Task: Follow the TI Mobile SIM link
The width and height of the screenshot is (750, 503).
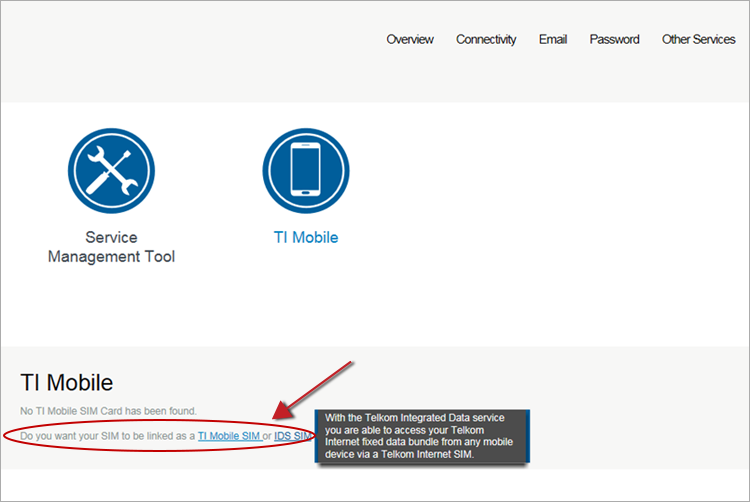Action: point(229,436)
